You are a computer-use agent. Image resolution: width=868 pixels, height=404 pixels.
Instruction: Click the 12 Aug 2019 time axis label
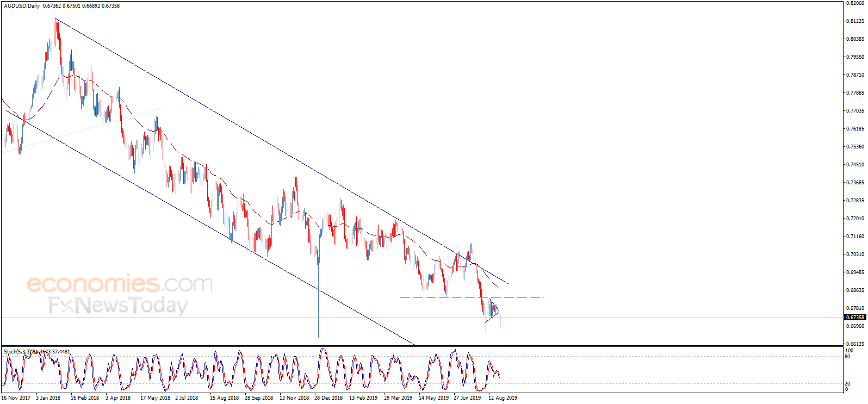[x=503, y=398]
